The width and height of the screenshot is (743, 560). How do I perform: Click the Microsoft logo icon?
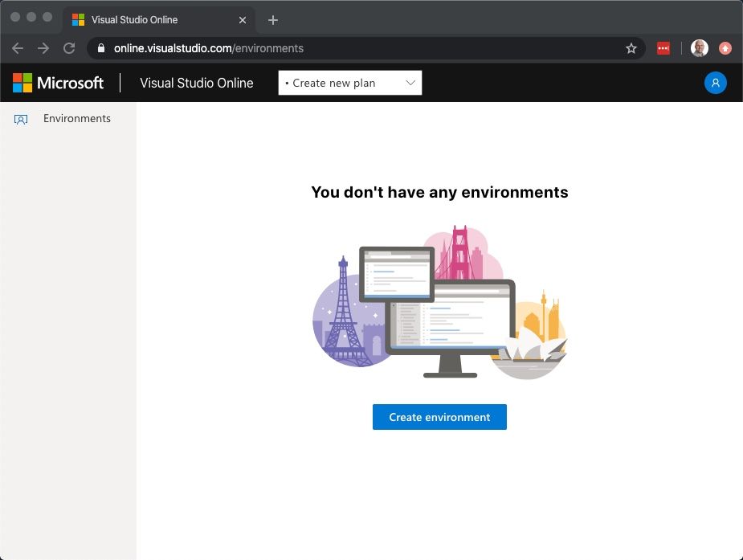click(x=22, y=83)
